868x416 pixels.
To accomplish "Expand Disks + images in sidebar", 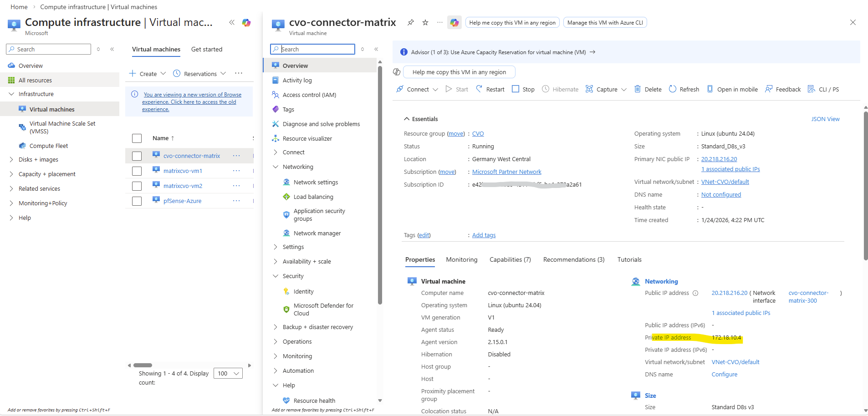I will coord(11,160).
